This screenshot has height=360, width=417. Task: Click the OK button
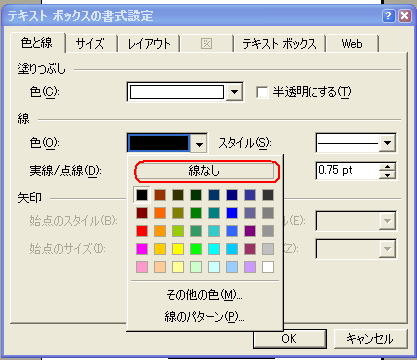coord(289,339)
